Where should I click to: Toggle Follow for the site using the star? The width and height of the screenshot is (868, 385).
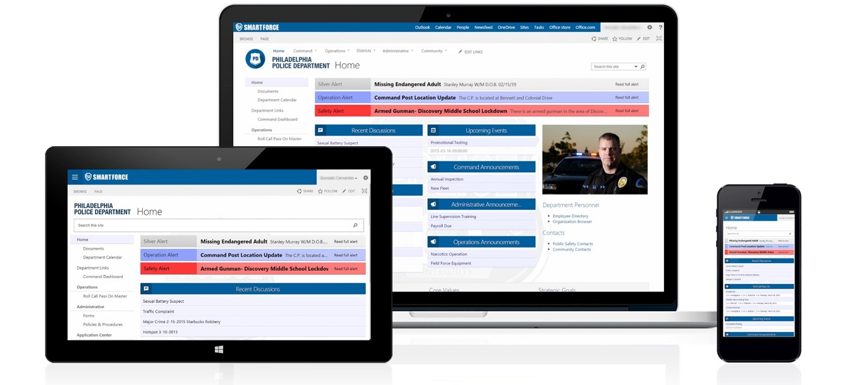pos(616,38)
